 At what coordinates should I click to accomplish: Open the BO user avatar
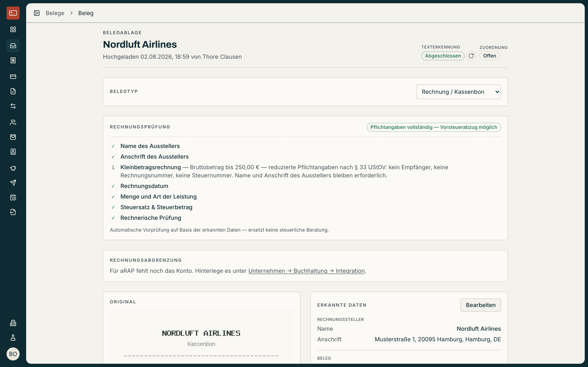coord(13,354)
